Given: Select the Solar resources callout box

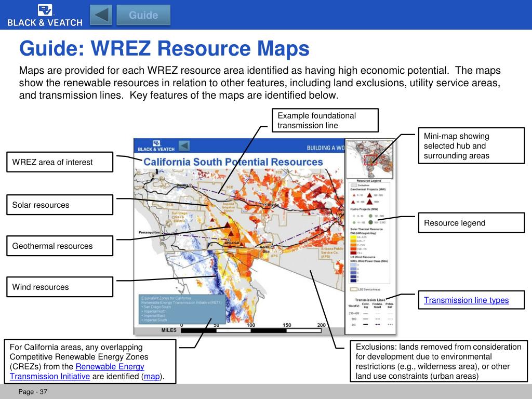Looking at the screenshot, I should pos(60,205).
